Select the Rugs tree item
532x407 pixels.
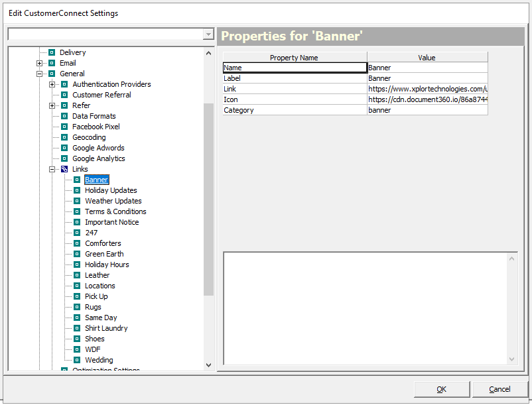[x=93, y=307]
